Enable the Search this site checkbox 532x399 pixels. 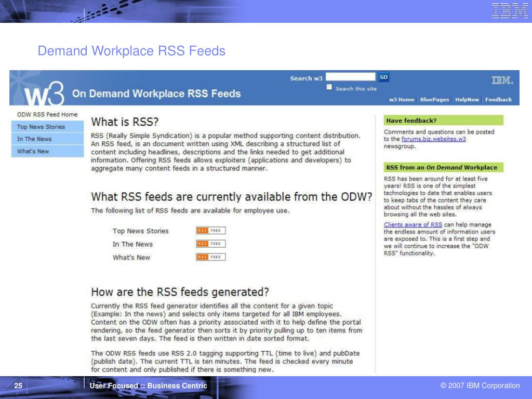click(x=329, y=87)
